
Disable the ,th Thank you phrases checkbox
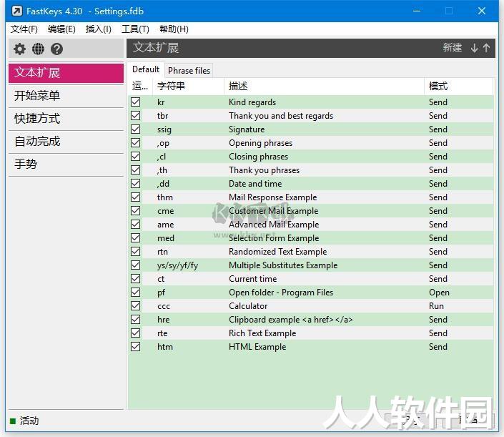pyautogui.click(x=136, y=170)
